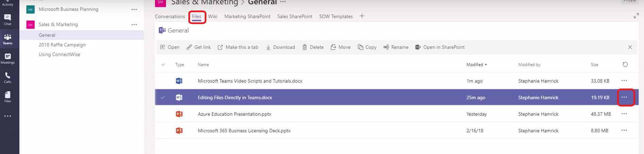
Task: Open Microsoft Teams Video Scripts and Tutorials.docx
Action: (250, 81)
